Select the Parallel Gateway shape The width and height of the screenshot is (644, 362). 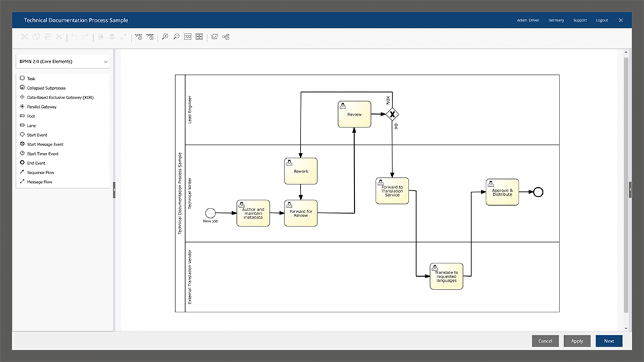click(42, 107)
